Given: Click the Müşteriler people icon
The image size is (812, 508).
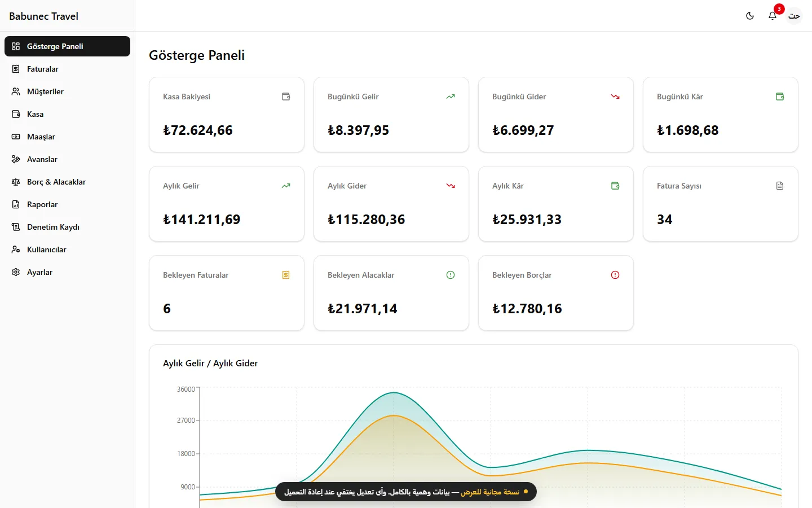Looking at the screenshot, I should [16, 91].
